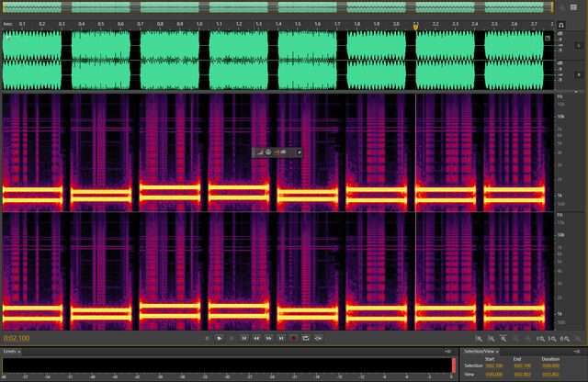Start recording with the red Record button
Image resolution: width=588 pixels, height=382 pixels.
coord(293,338)
